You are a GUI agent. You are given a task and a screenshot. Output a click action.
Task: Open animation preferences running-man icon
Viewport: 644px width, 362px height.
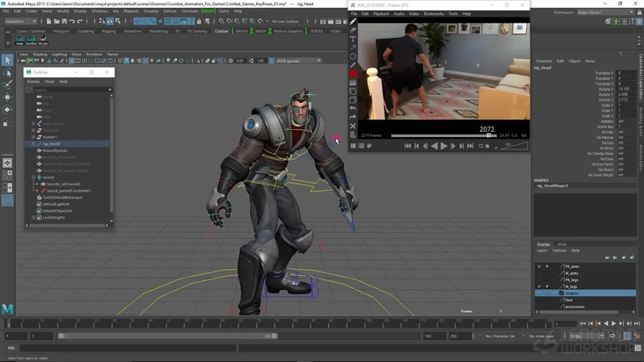[x=637, y=336]
